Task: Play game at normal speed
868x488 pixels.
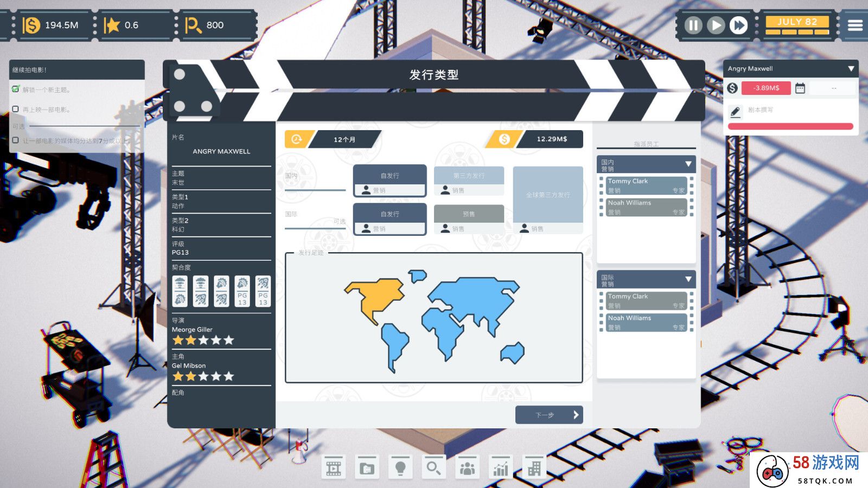Action: [716, 25]
